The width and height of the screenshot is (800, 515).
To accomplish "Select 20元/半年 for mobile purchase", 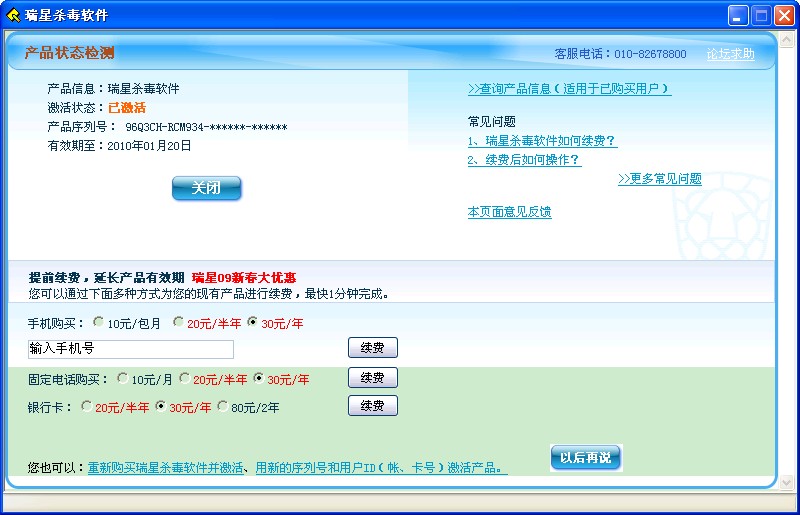I will click(x=178, y=322).
